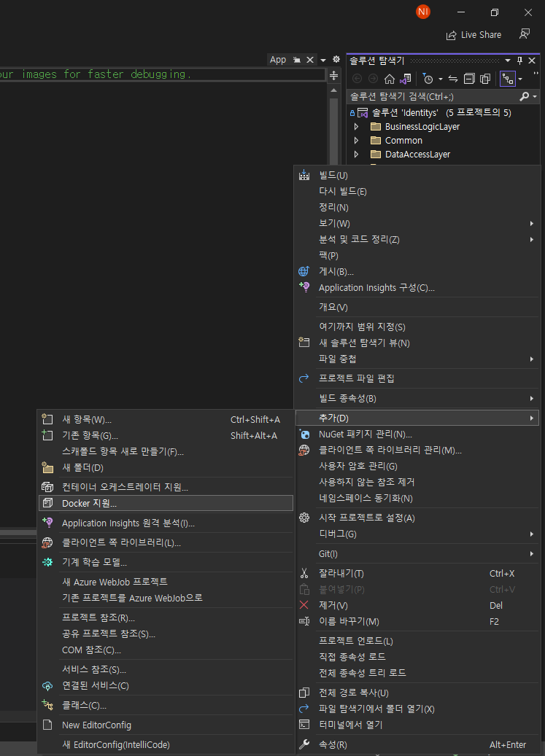
Task: Click 기계 학습 모델... entry
Action: 166,562
